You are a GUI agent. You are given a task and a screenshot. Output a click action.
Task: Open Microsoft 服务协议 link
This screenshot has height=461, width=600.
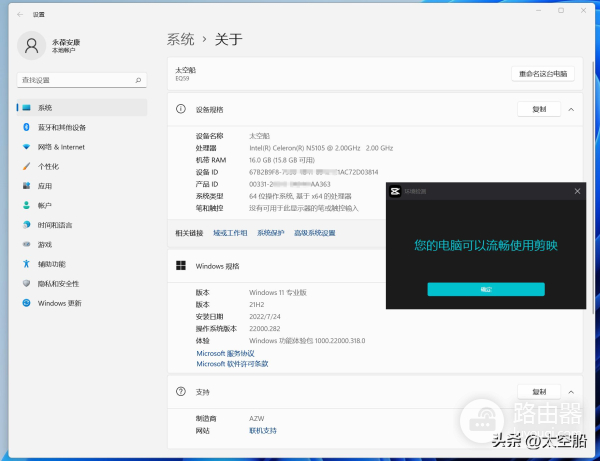click(x=225, y=353)
